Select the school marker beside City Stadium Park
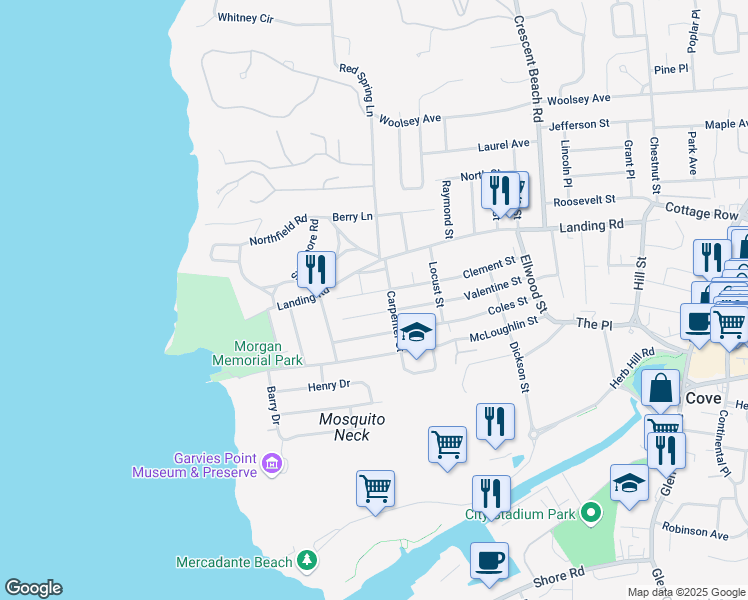Screen dimensions: 748x600 click(x=629, y=485)
